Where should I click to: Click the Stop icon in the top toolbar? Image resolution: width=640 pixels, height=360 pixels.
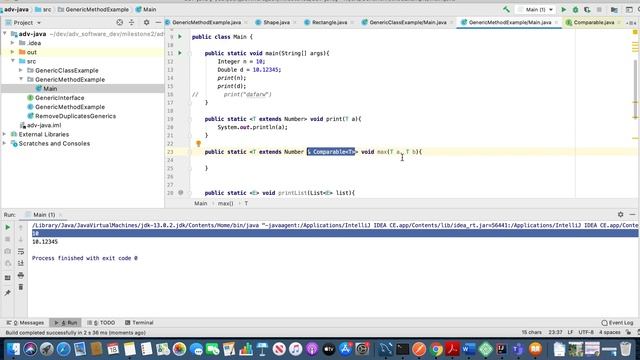(x=599, y=9)
